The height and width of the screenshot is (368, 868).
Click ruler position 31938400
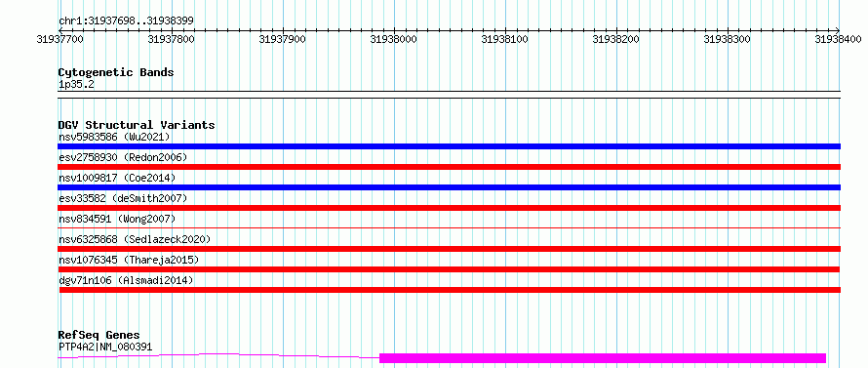click(x=838, y=39)
